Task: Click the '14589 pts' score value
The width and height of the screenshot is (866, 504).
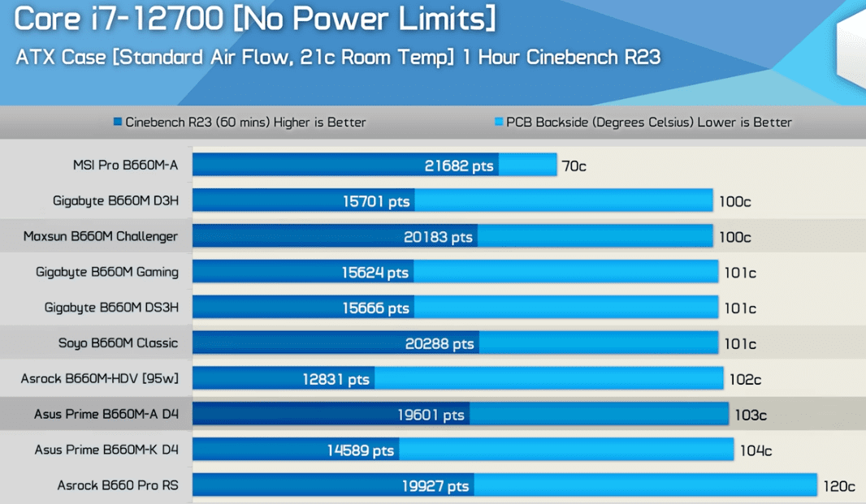Action: (x=361, y=450)
